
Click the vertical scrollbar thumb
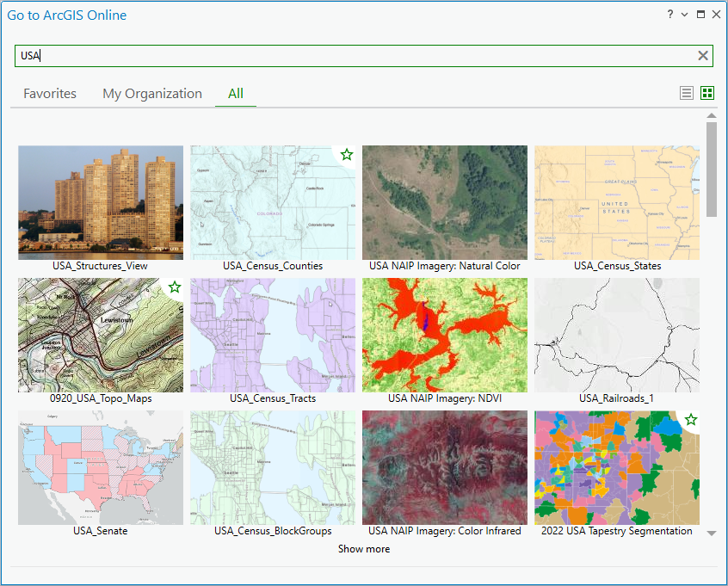(712, 170)
